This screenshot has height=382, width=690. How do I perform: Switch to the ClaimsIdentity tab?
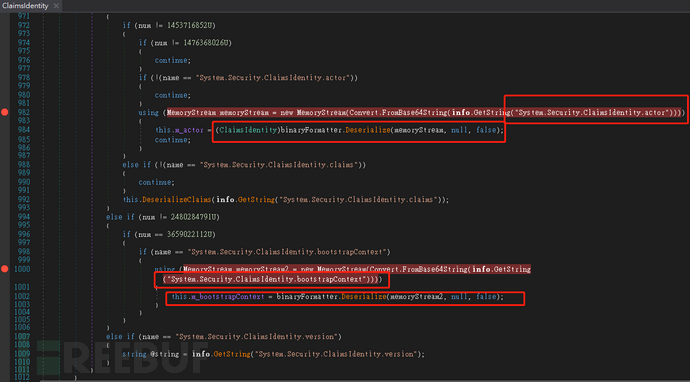tap(25, 6)
